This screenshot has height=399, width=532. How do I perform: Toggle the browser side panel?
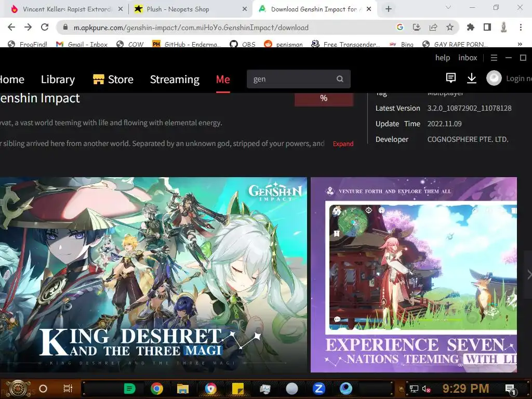coord(487,27)
